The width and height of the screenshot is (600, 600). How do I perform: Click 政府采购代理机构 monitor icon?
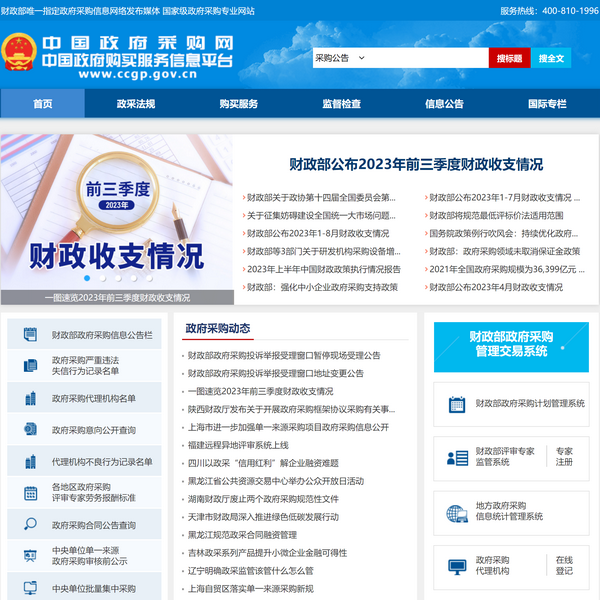(x=456, y=566)
